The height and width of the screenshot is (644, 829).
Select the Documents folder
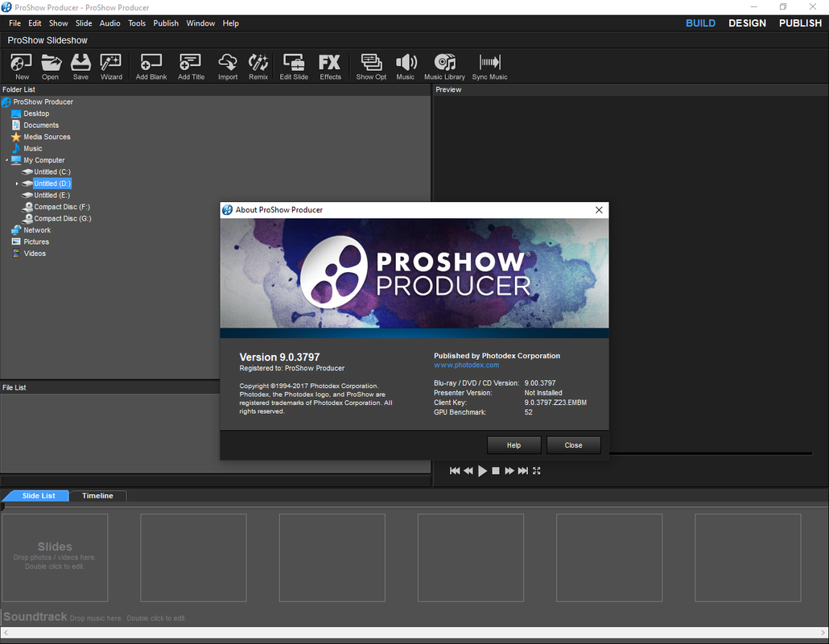click(41, 126)
